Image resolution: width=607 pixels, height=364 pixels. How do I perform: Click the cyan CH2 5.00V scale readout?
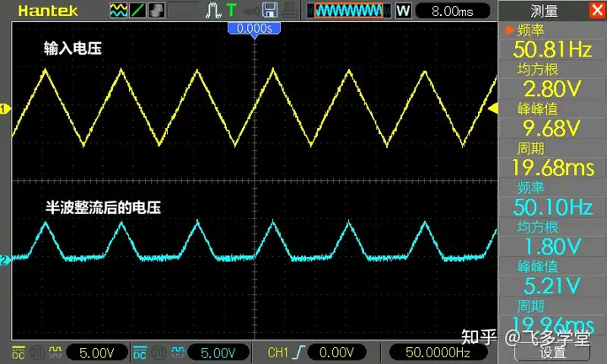point(218,353)
